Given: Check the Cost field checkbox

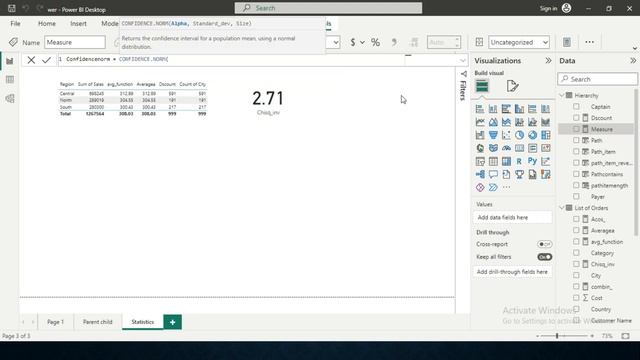Looking at the screenshot, I should (576, 298).
